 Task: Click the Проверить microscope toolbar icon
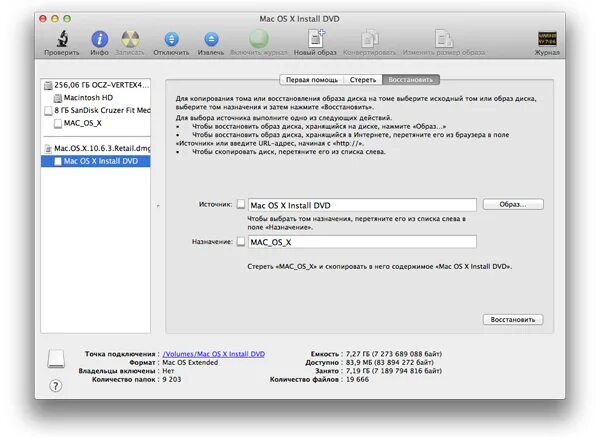(62, 39)
